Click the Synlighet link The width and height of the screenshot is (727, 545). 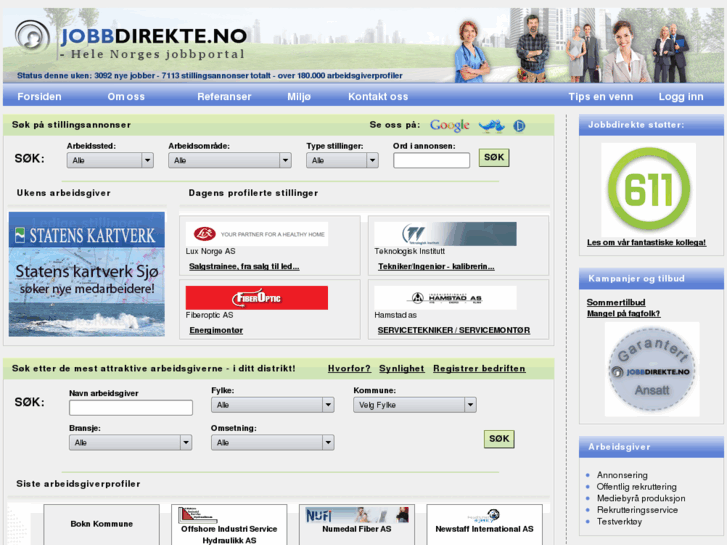pos(402,368)
